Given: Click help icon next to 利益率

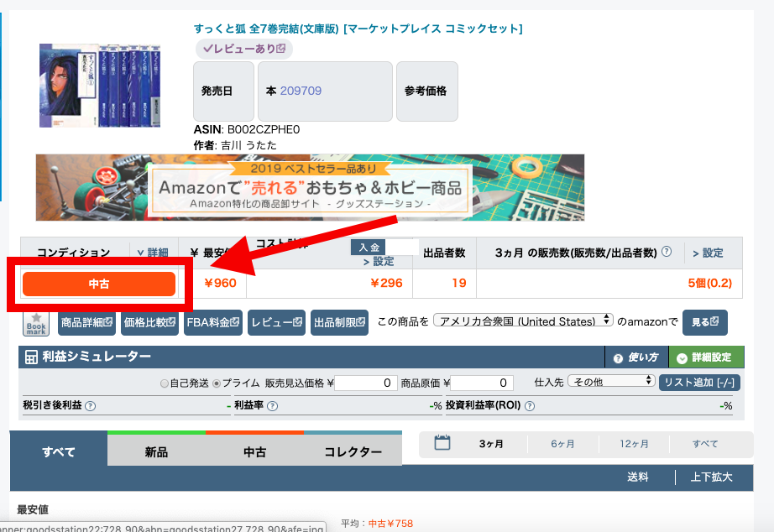Looking at the screenshot, I should coord(273,406).
